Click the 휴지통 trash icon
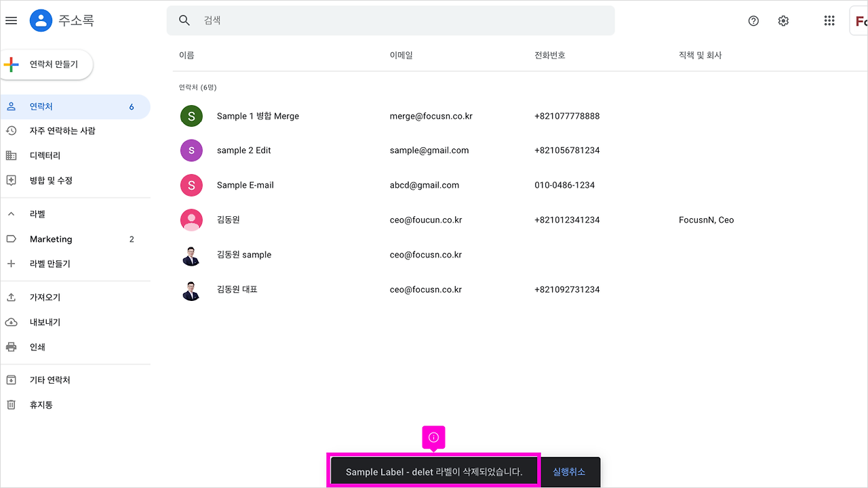 tap(12, 405)
